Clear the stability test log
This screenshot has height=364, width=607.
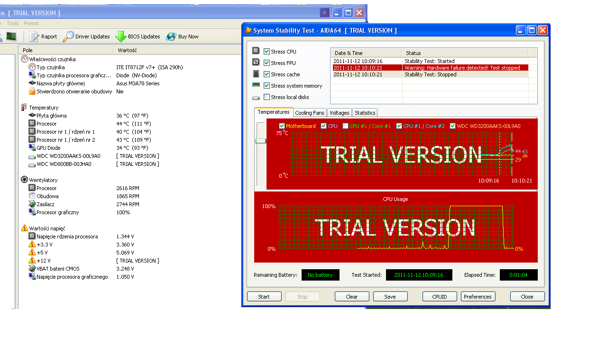click(x=352, y=297)
